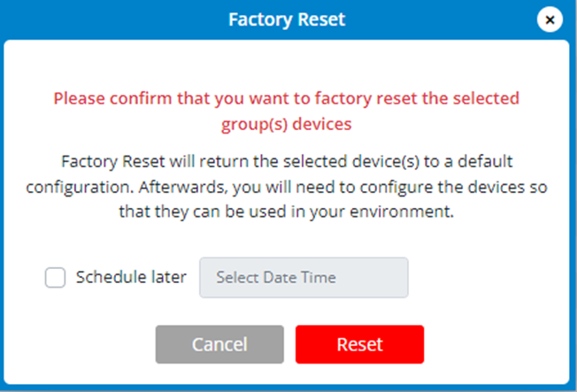Enable the Schedule later checkbox
Viewport: 577px width, 392px height.
coord(55,278)
